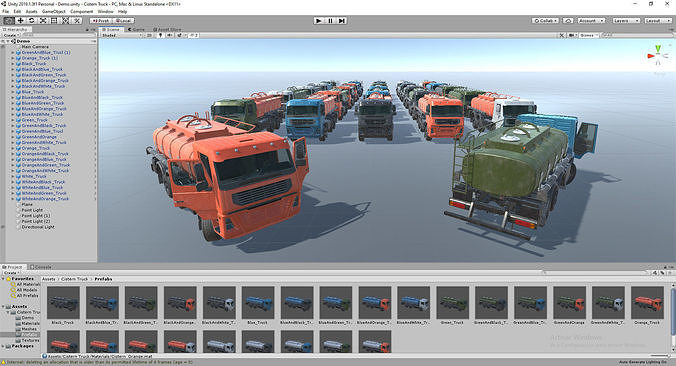Open the Assets menu
The height and width of the screenshot is (366, 676).
tap(31, 11)
